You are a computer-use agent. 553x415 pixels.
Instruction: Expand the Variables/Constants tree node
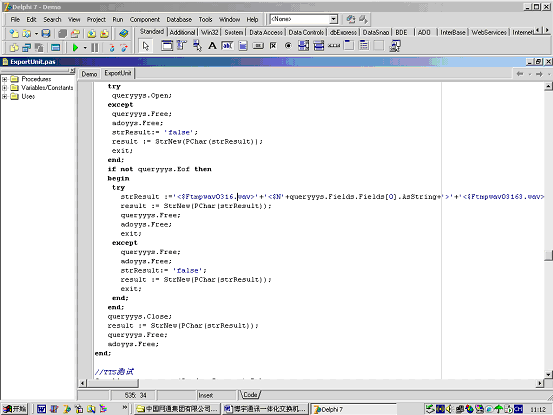pyautogui.click(x=5, y=88)
